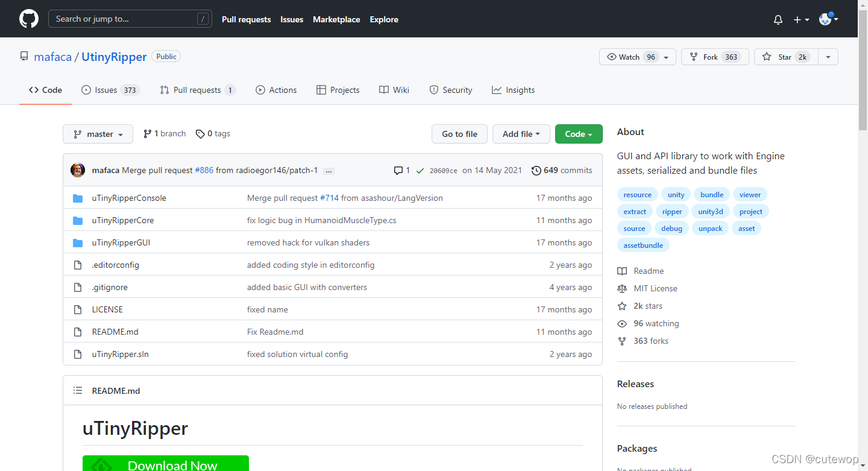Select the unity topic tag

coord(676,194)
